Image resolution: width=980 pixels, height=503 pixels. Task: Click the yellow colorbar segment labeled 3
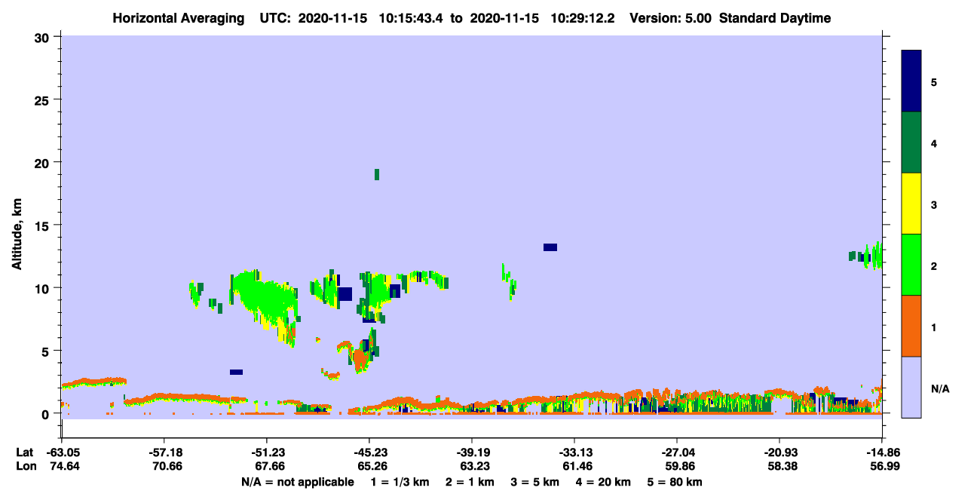[x=911, y=204]
